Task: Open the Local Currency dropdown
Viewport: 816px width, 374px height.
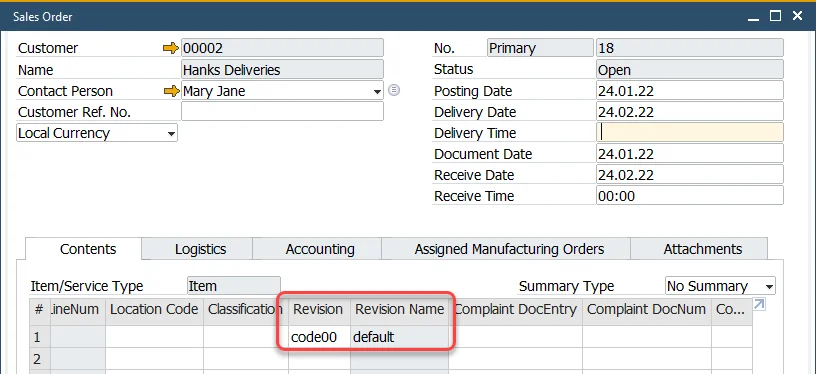Action: [171, 134]
